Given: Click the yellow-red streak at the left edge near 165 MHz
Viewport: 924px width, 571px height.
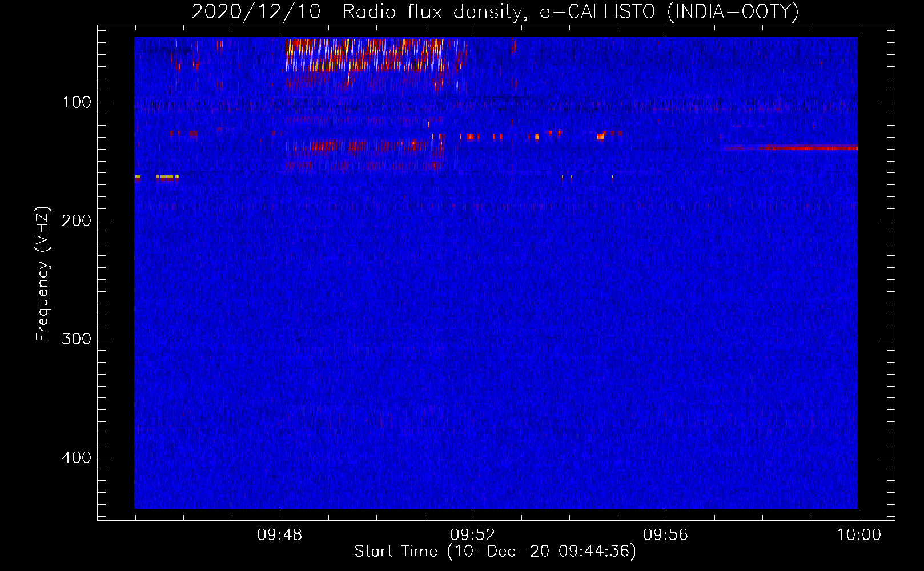Looking at the screenshot, I should (157, 178).
